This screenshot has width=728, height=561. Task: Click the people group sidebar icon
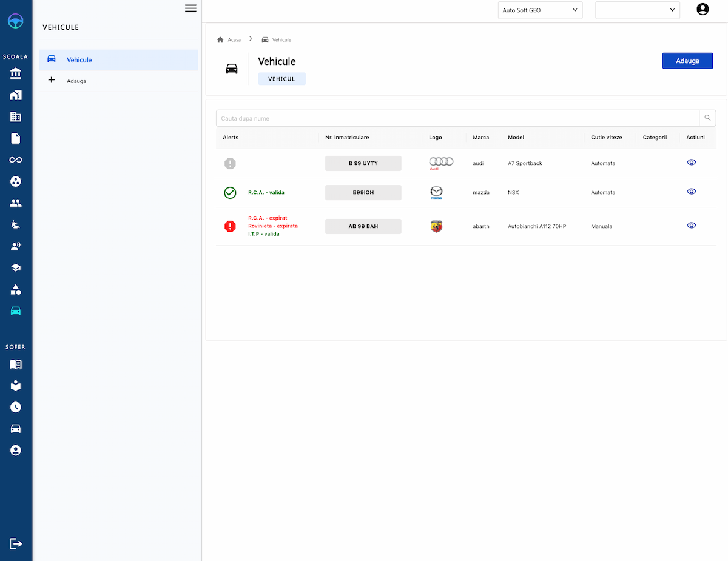16,203
